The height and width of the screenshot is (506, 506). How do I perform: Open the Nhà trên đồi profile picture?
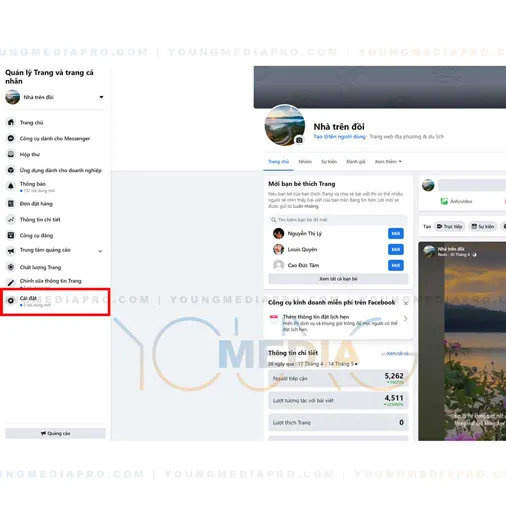point(285,125)
